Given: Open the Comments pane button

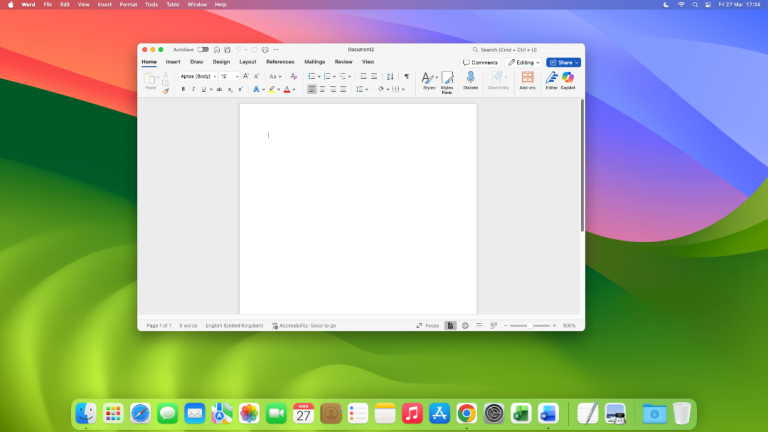Looking at the screenshot, I should pyautogui.click(x=480, y=62).
